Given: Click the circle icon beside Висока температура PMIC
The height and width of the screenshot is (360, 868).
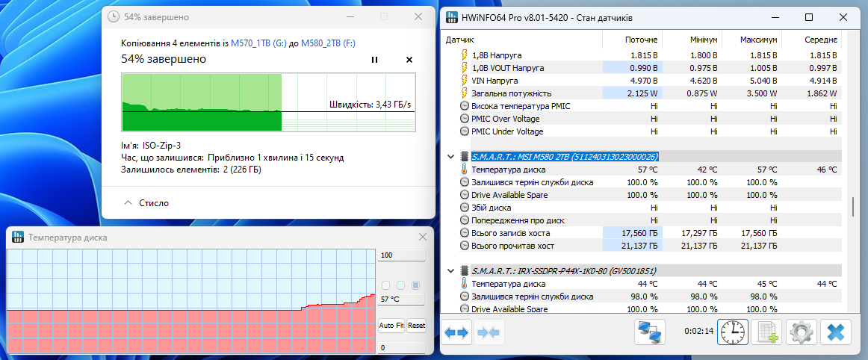Looking at the screenshot, I should click(x=465, y=106).
